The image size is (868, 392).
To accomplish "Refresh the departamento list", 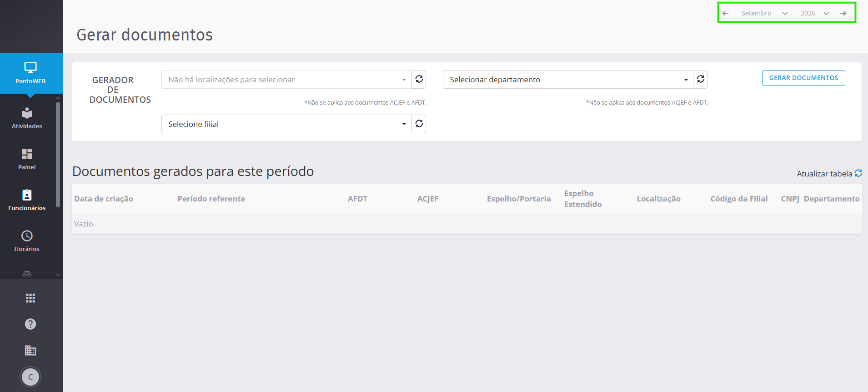I will [x=700, y=80].
